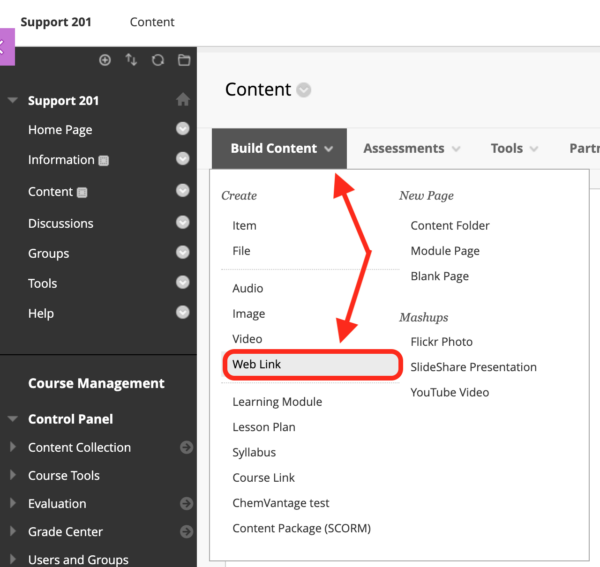Open the options chevron beside Discussions
Viewport: 600px width, 567px height.
pos(183,222)
